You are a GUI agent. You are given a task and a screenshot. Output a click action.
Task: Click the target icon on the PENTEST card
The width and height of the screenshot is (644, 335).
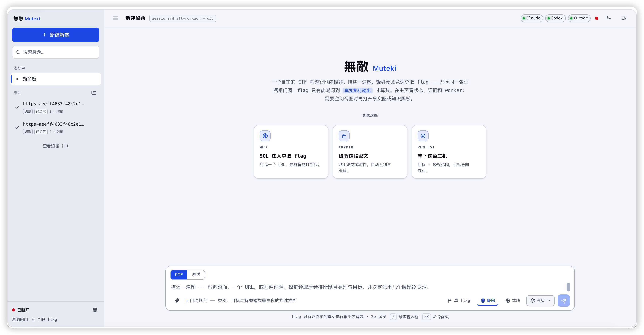tap(423, 136)
